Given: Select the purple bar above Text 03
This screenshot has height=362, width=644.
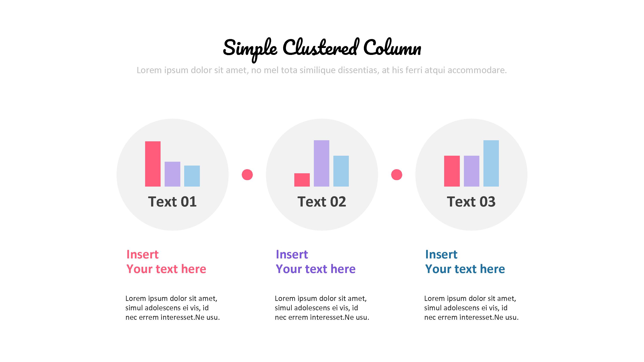Looking at the screenshot, I should (x=471, y=171).
